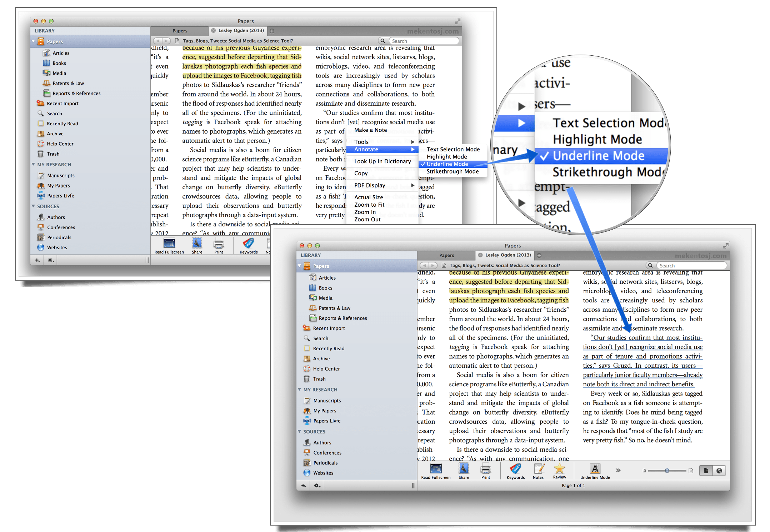Image resolution: width=770 pixels, height=532 pixels.
Task: Open gear actions menu in front window
Action: tap(317, 485)
